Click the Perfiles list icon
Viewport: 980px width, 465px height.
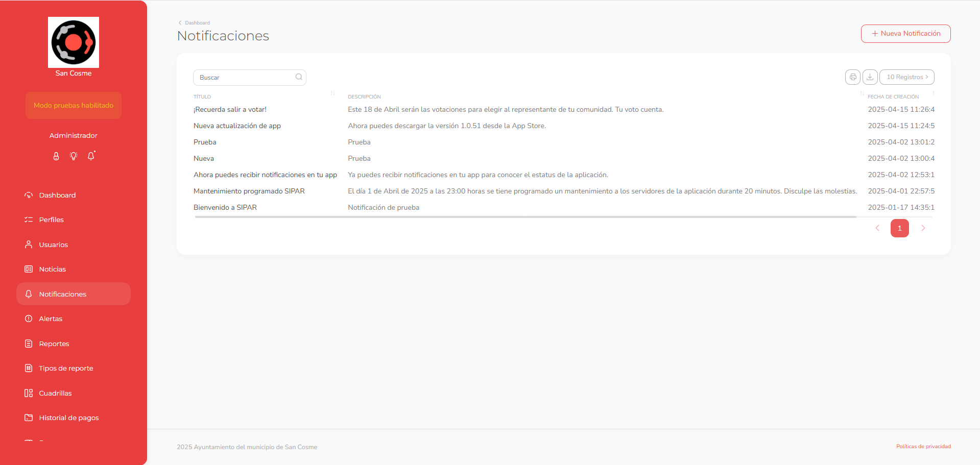tap(29, 219)
